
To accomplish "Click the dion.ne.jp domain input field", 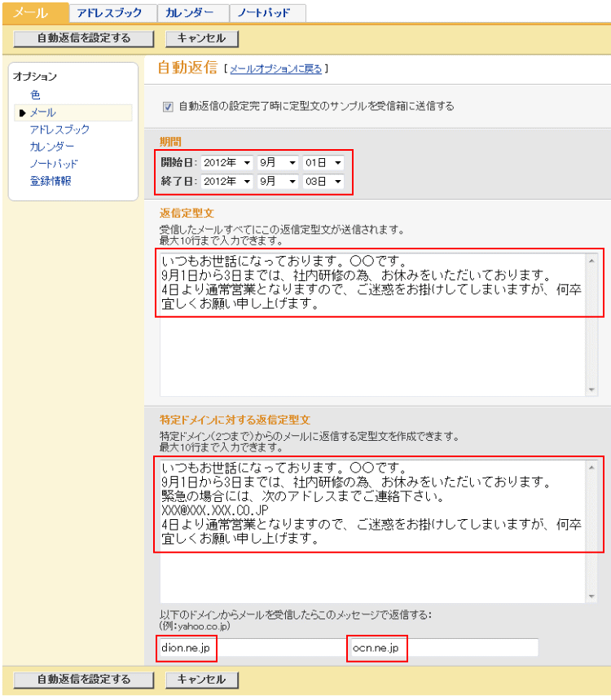I will click(x=248, y=647).
